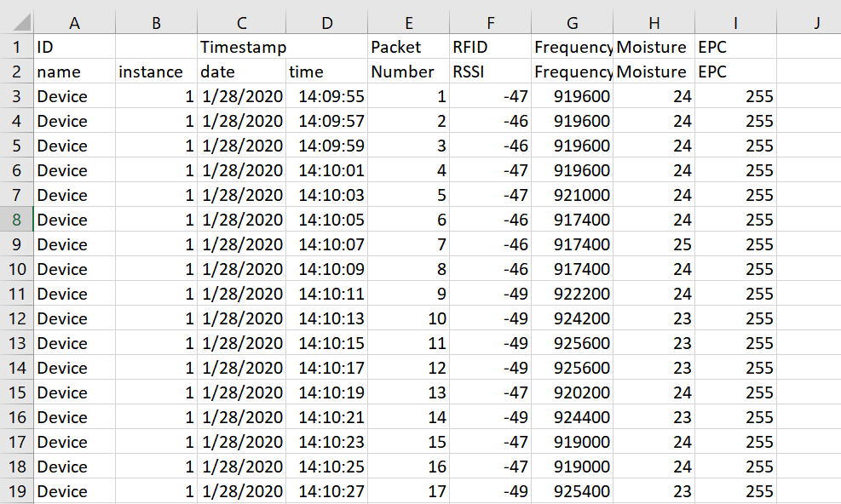Click the time cell '14:10:13'

click(x=326, y=318)
